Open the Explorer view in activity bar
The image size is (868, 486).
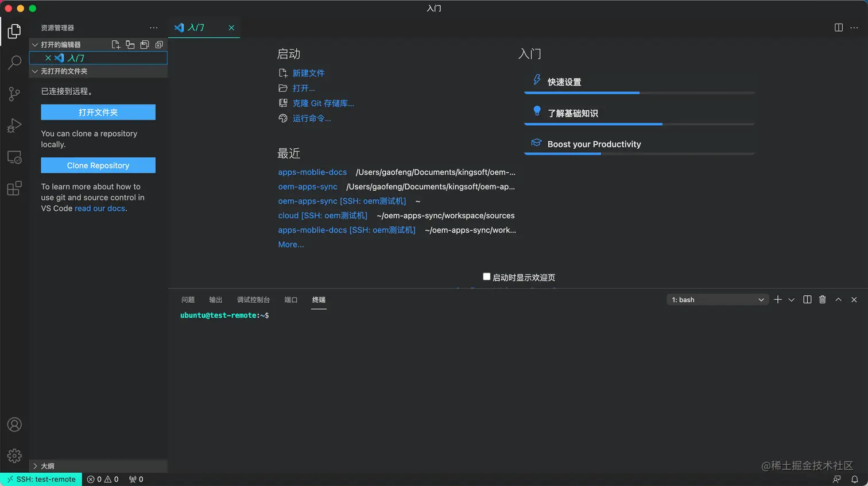tap(14, 31)
